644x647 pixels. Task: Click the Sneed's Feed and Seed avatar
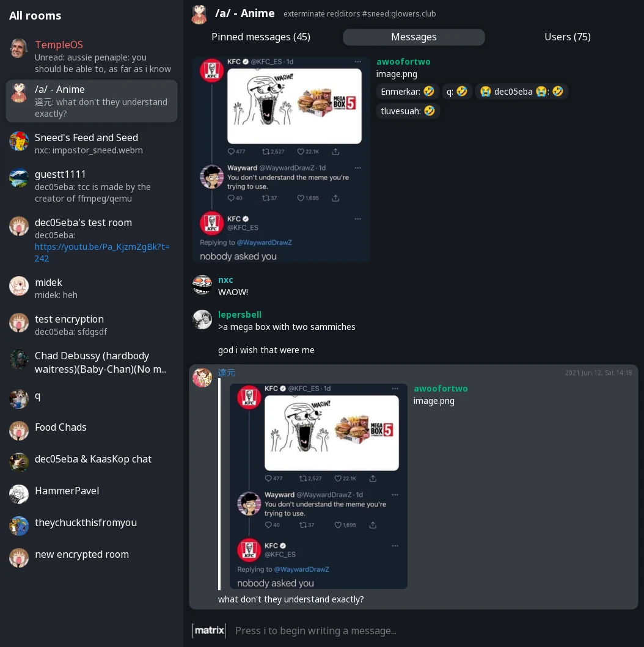pyautogui.click(x=19, y=141)
